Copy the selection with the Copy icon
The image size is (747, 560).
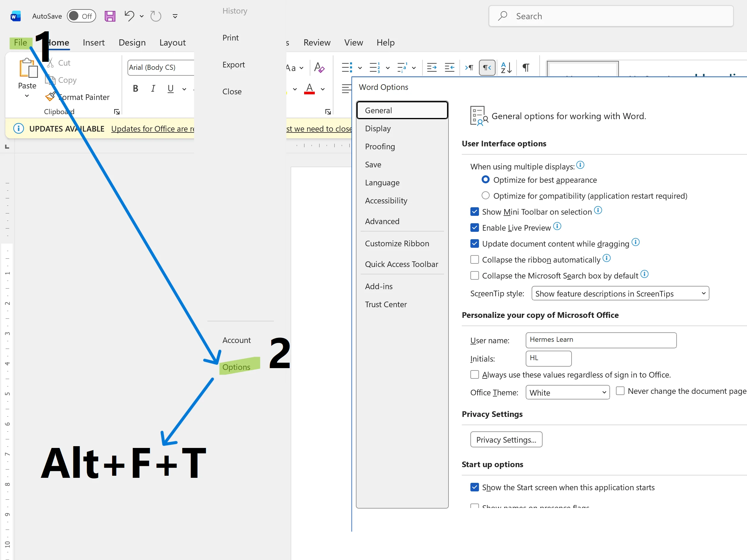pyautogui.click(x=51, y=80)
